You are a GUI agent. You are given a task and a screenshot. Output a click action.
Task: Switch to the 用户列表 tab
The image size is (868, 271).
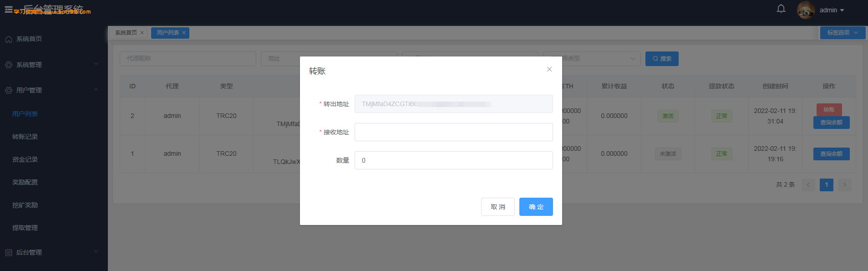[x=168, y=33]
